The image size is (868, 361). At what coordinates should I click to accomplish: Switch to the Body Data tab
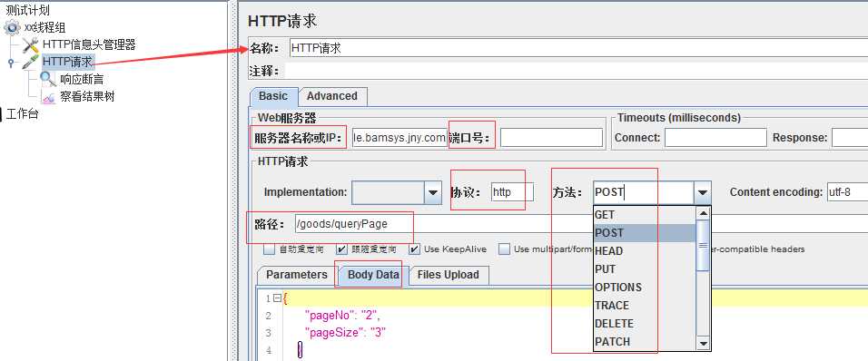coord(374,276)
